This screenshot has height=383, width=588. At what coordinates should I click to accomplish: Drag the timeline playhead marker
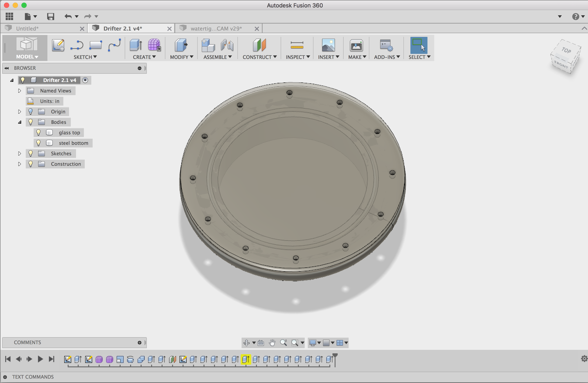point(337,356)
